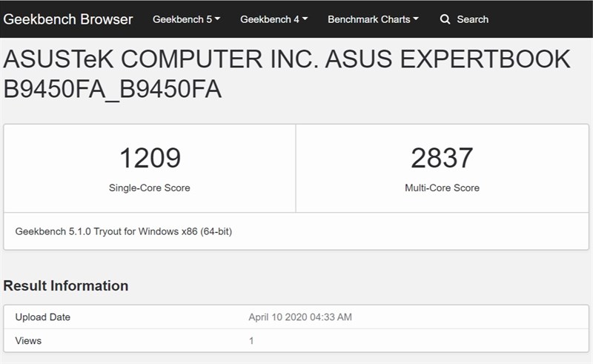The width and height of the screenshot is (593, 364).
Task: Go to Geekbench Browser home link
Action: (x=68, y=19)
